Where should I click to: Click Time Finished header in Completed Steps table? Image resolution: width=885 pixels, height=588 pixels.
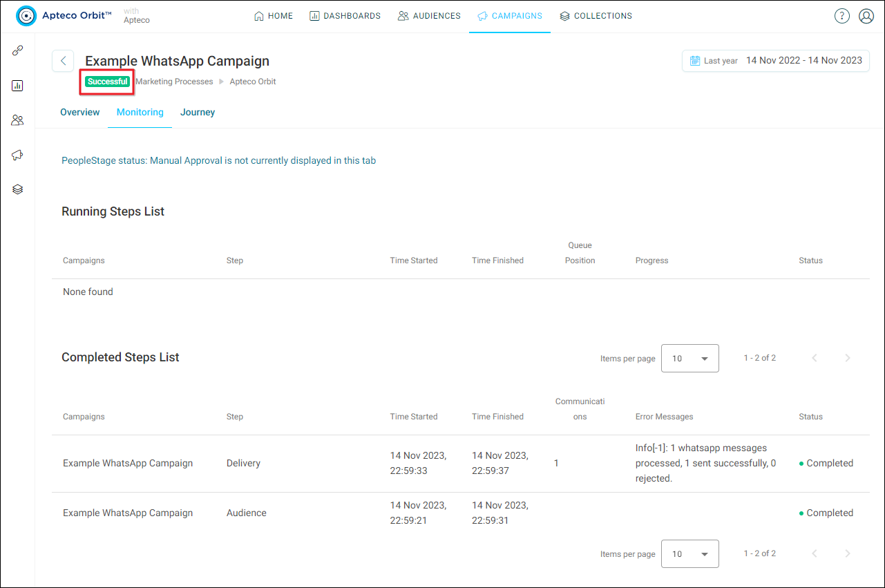(498, 417)
